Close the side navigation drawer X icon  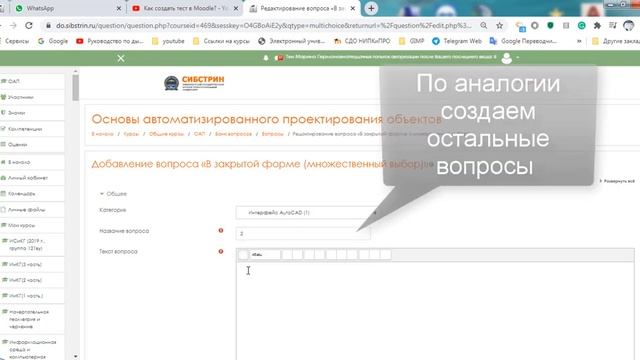pyautogui.click(x=121, y=58)
